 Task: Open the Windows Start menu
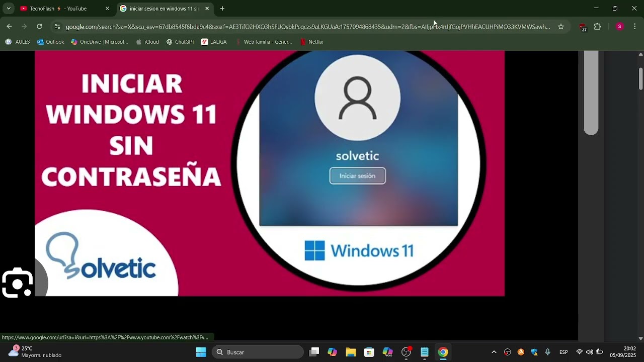pos(201,352)
